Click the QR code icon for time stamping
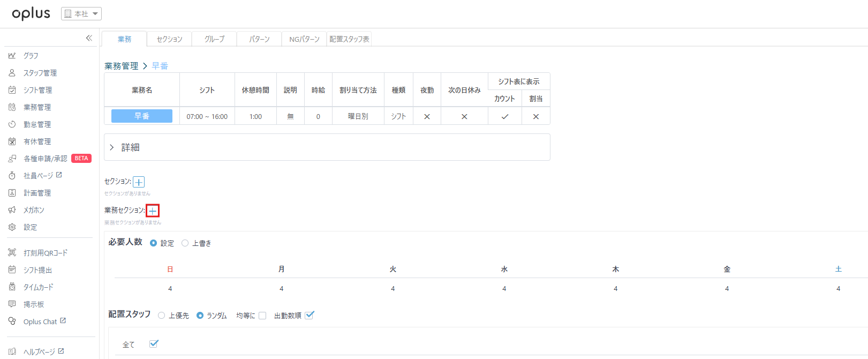Image resolution: width=868 pixels, height=359 pixels. pos(12,253)
